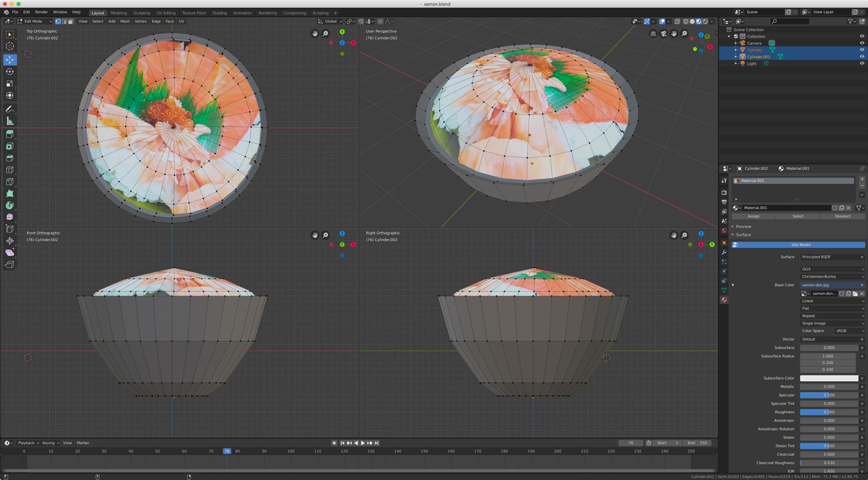Open the Christensen-Burley dropdown
868x480 pixels.
tap(832, 277)
